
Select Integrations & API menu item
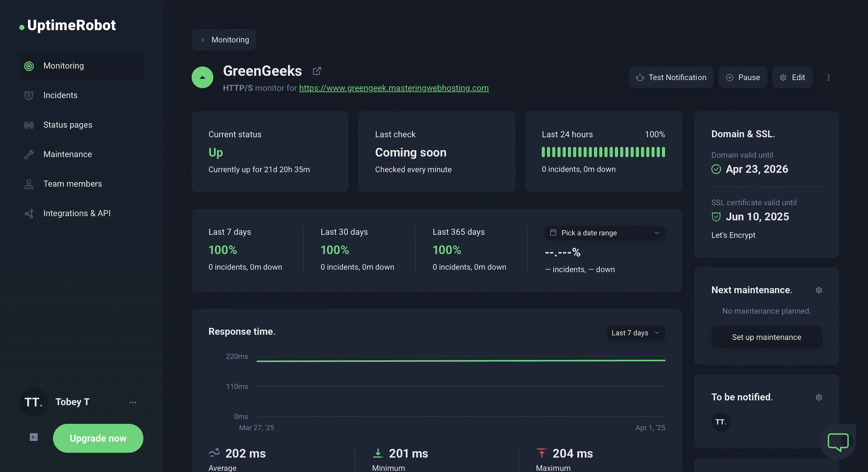[x=77, y=213]
